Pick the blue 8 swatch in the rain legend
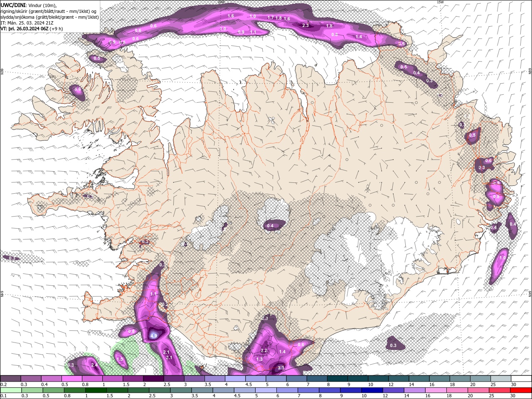The width and height of the screenshot is (532, 399). click(330, 390)
